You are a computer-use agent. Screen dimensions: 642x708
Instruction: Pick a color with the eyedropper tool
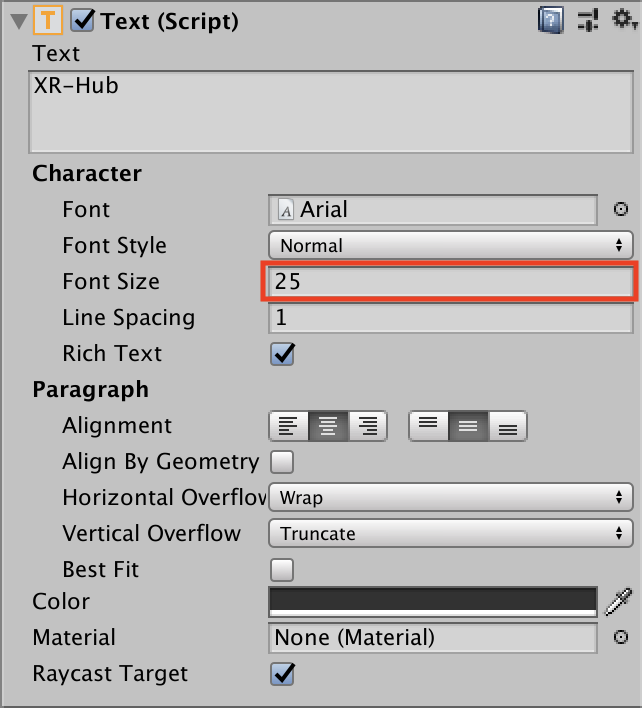[x=619, y=602]
